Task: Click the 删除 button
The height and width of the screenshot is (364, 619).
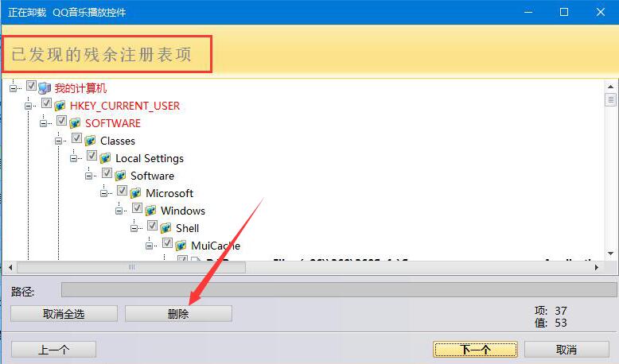Action: coord(178,314)
